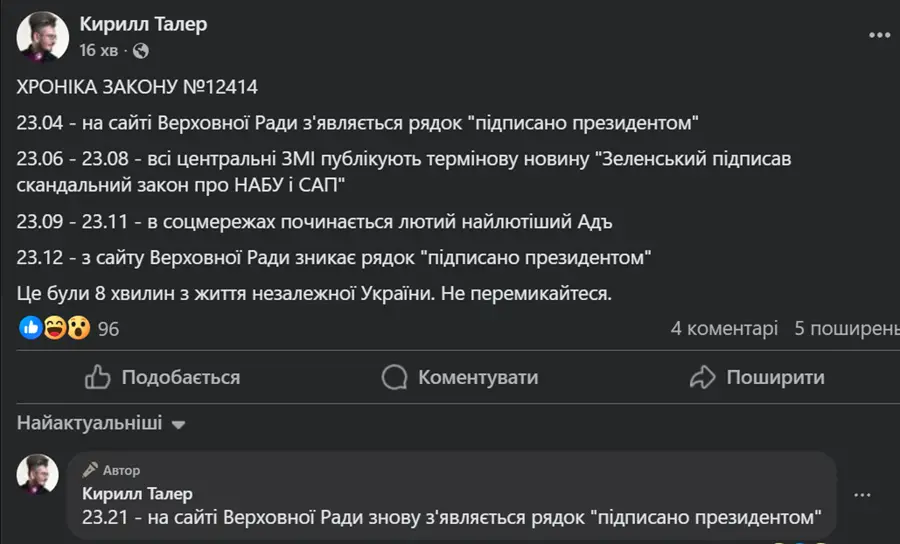The height and width of the screenshot is (544, 900).
Task: Click the Автор pencil badge icon
Action: (x=90, y=470)
